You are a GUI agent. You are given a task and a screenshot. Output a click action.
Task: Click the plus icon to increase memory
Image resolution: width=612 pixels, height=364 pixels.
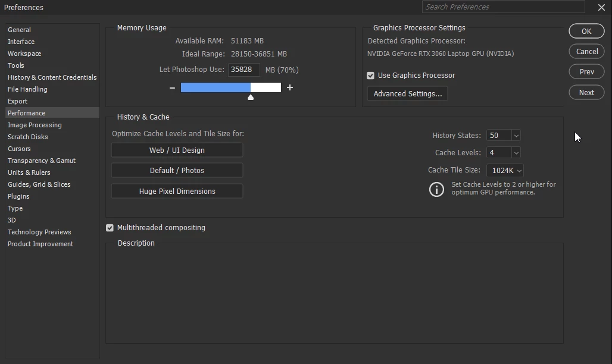(289, 87)
